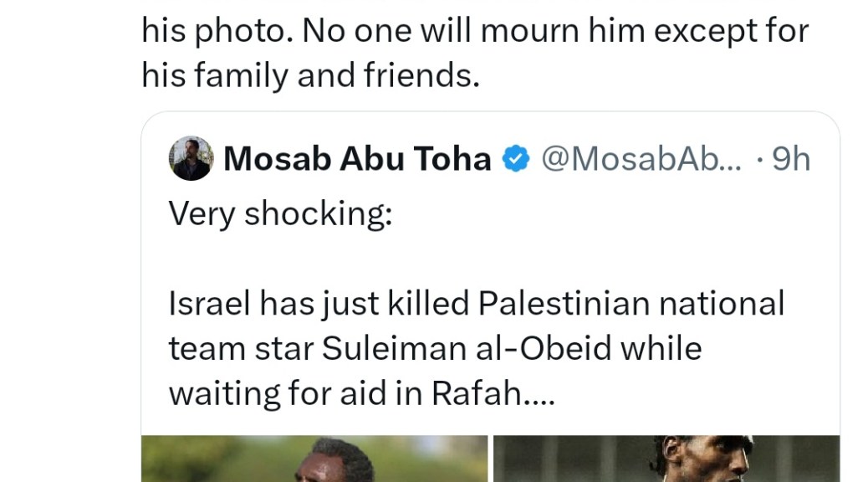Open the left photo thumbnail
The height and width of the screenshot is (482, 868).
(314, 459)
